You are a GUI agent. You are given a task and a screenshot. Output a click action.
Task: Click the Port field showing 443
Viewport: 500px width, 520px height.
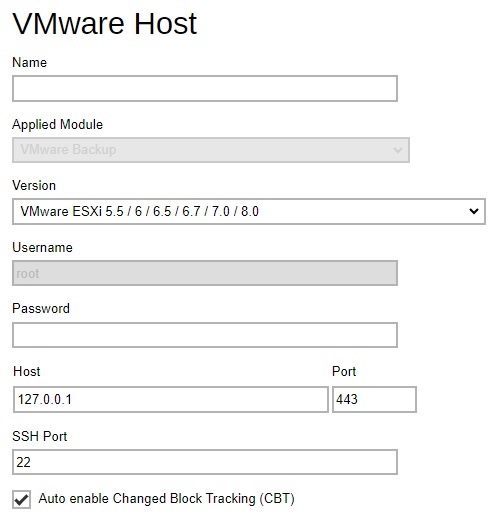(x=374, y=399)
